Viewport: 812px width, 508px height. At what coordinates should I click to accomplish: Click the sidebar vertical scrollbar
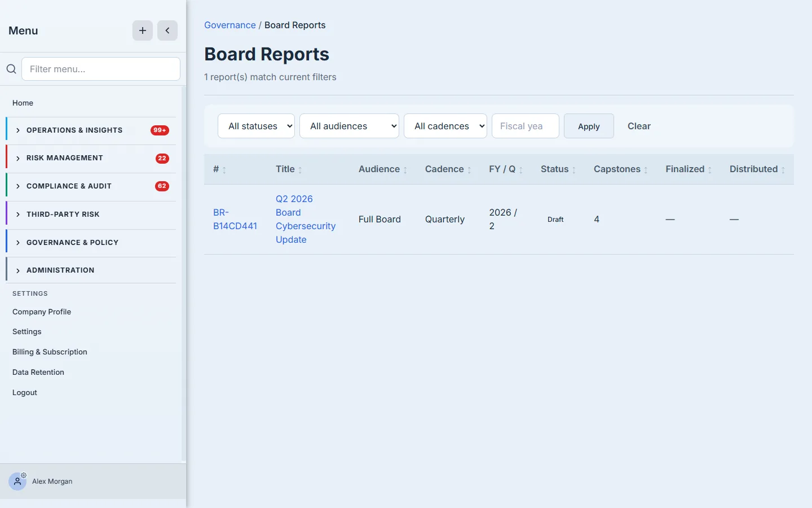183,274
